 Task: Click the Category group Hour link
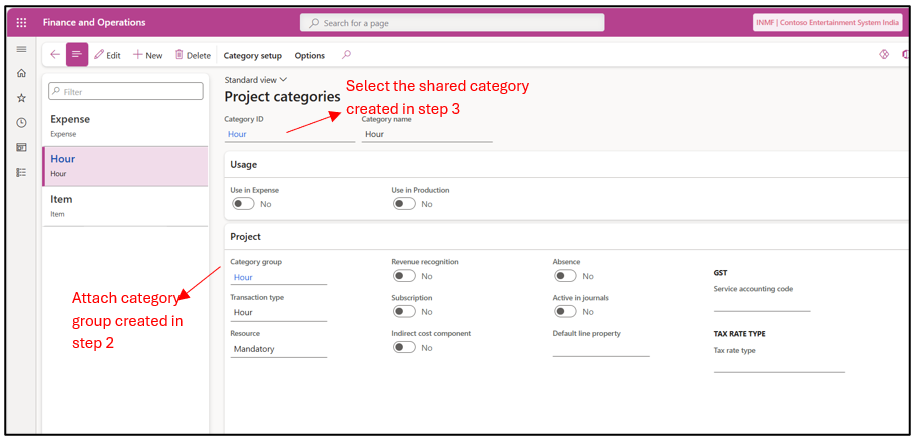pyautogui.click(x=243, y=277)
